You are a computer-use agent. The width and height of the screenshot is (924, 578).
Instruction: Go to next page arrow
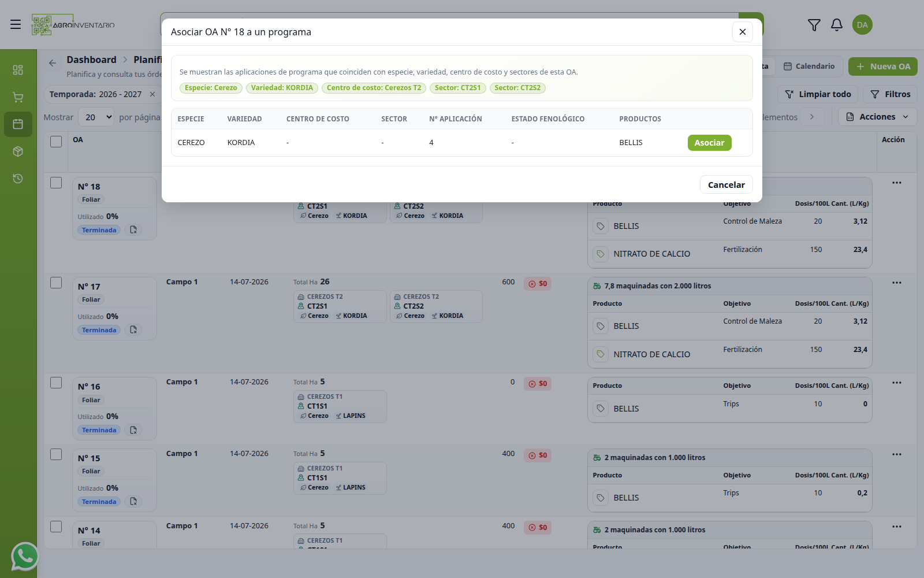[812, 117]
